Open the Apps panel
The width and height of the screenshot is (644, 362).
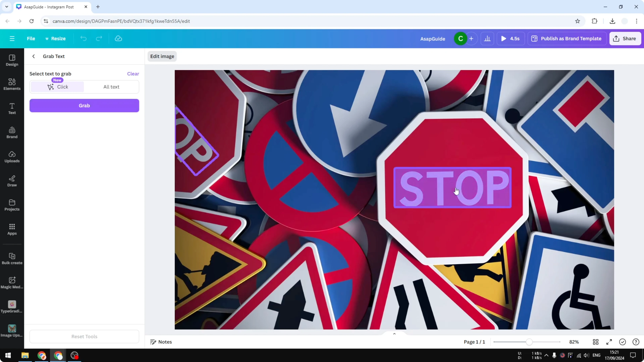click(12, 229)
